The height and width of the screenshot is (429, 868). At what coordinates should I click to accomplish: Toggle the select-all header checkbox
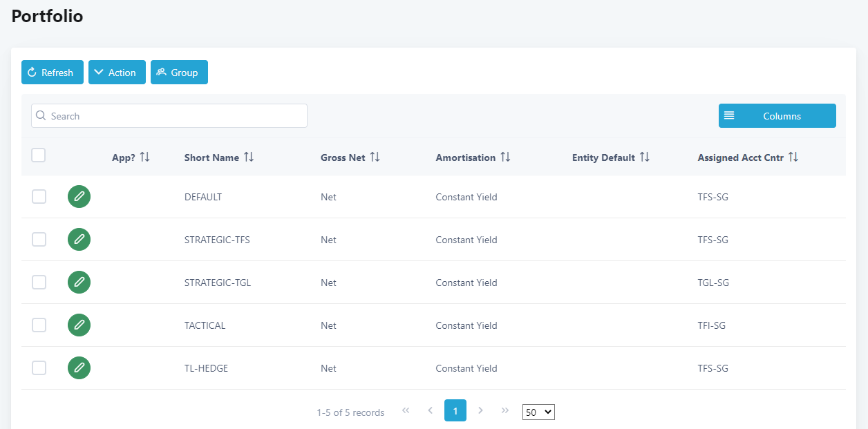pos(39,155)
